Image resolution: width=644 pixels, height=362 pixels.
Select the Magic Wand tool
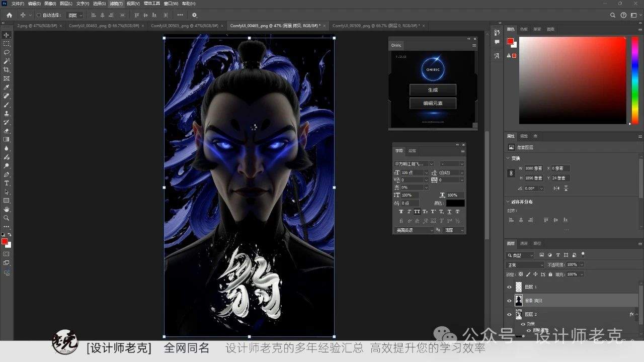[7, 61]
